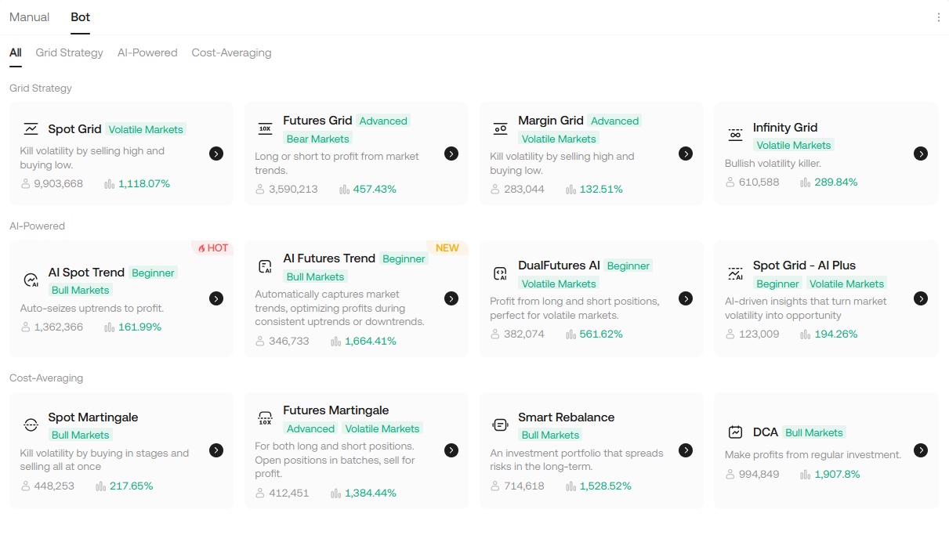
Task: Open the three-dot more options menu
Action: click(938, 17)
